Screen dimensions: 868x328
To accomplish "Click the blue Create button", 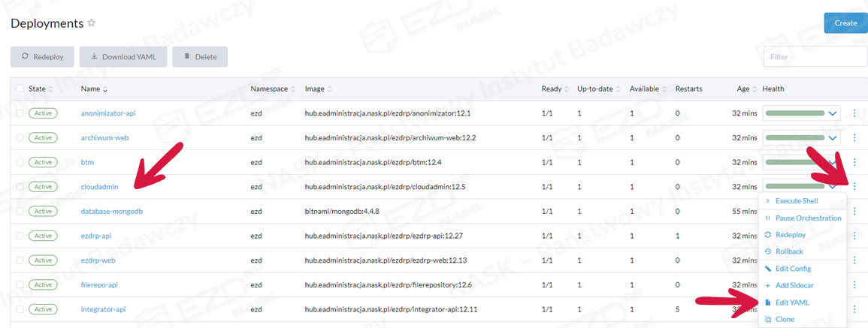I will pos(845,23).
